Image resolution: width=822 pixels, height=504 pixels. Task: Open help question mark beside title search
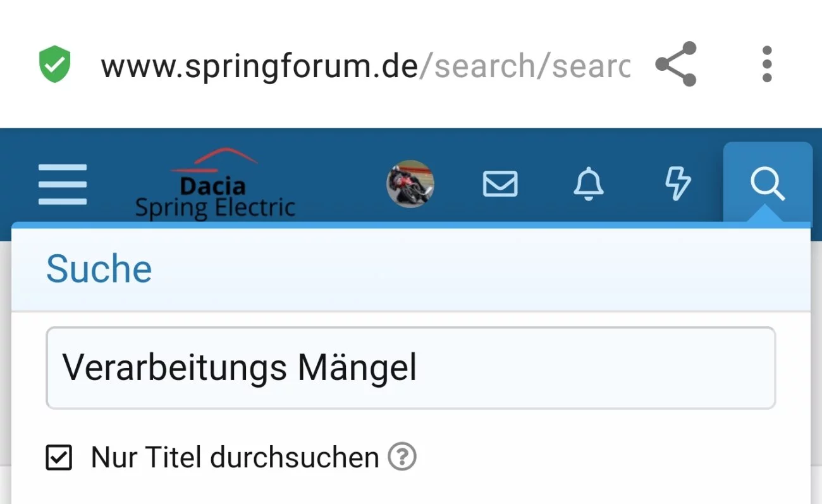click(x=402, y=457)
